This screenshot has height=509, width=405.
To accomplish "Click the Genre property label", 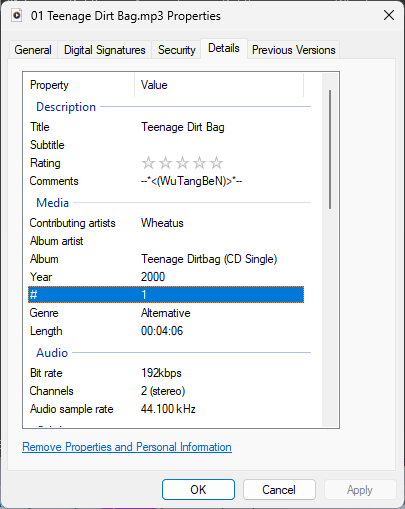I will coord(44,313).
